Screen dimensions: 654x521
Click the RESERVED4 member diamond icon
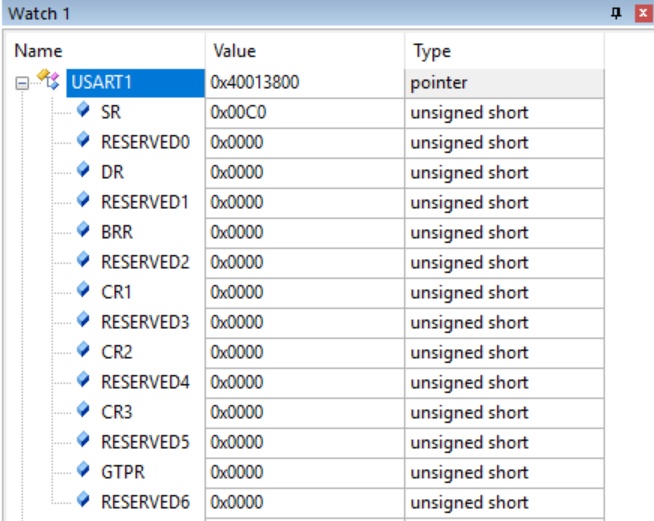83,380
